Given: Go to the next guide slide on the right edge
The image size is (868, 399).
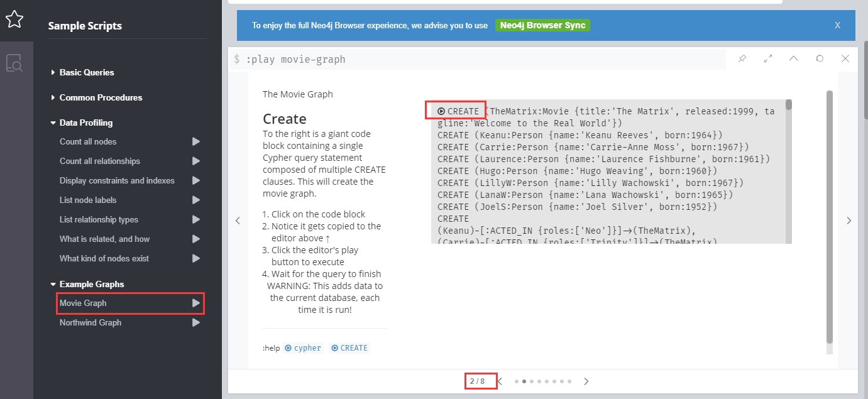Looking at the screenshot, I should click(x=849, y=221).
